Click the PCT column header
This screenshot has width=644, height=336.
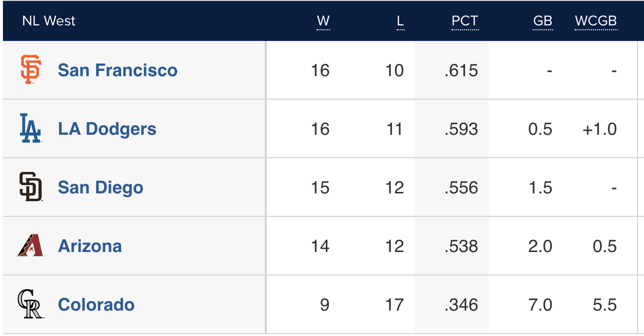coord(465,21)
